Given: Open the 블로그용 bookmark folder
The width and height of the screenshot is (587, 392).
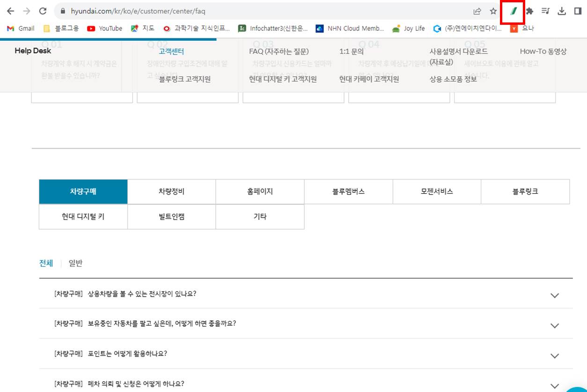Looking at the screenshot, I should click(x=61, y=29).
